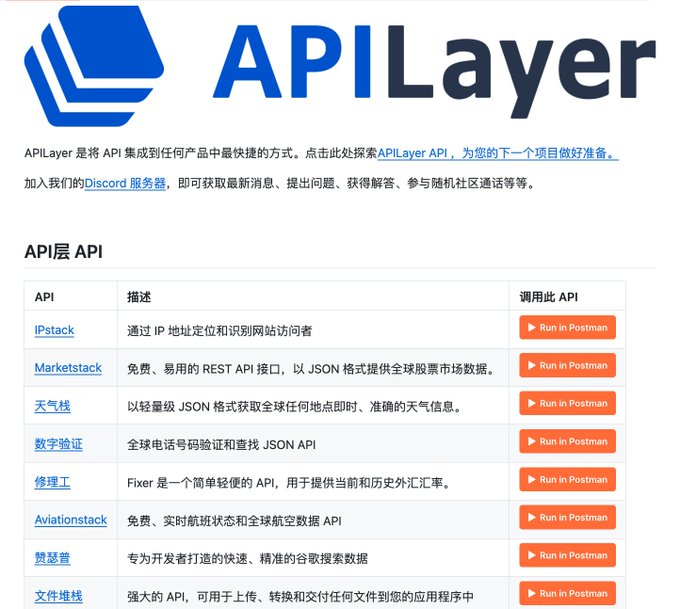Run 数字验证 in Postman
Image resolution: width=680 pixels, height=609 pixels.
tap(567, 441)
